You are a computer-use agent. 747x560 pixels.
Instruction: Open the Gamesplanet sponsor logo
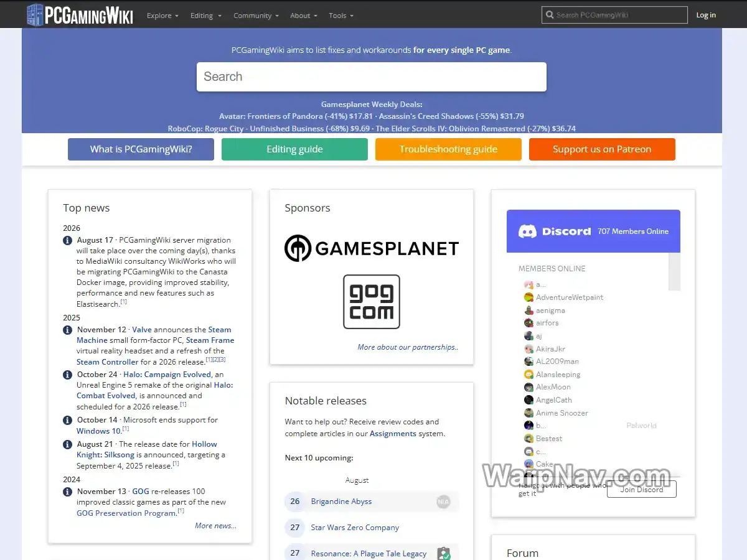[x=372, y=248]
